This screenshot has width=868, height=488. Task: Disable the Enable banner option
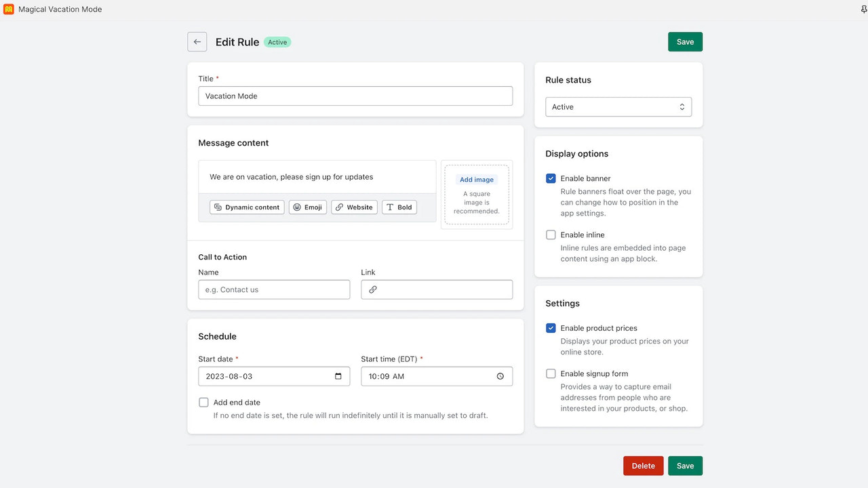click(x=551, y=178)
